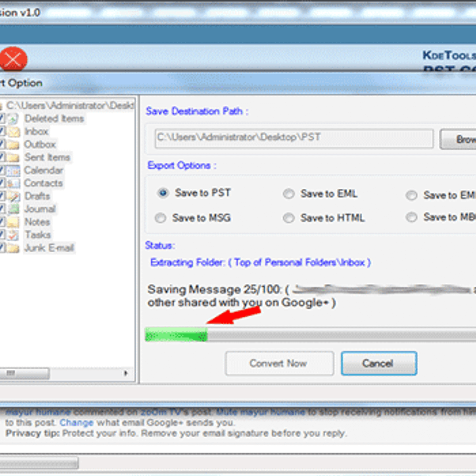Click the Contacts folder icon
The height and width of the screenshot is (476, 476).
(x=13, y=183)
